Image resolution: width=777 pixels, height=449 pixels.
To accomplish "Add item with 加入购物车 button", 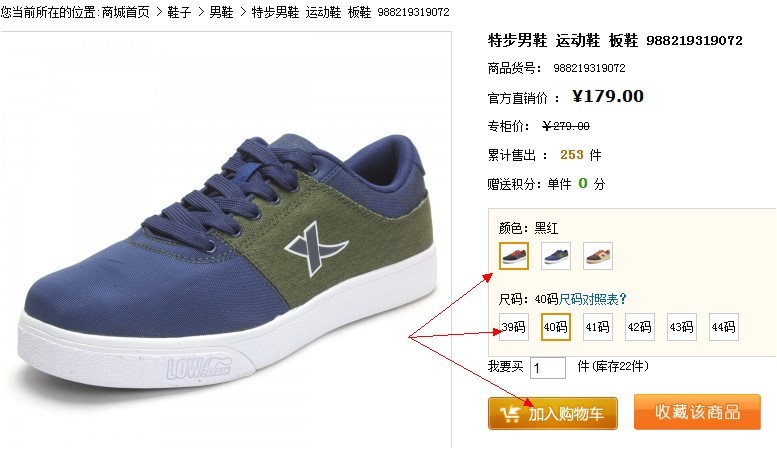I will click(x=553, y=413).
